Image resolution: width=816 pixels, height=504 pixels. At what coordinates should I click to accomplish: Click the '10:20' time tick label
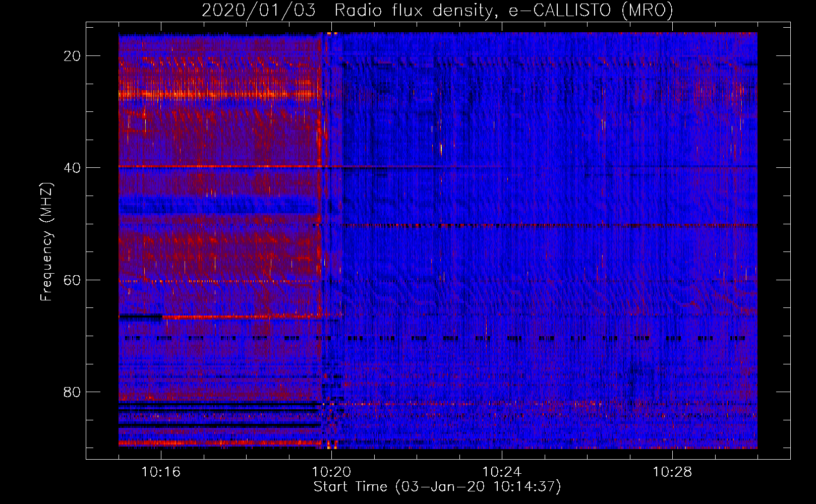click(331, 472)
